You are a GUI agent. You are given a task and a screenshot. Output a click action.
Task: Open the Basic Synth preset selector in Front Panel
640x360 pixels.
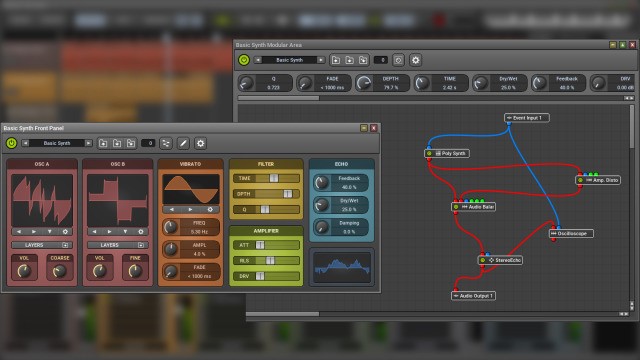click(x=57, y=143)
